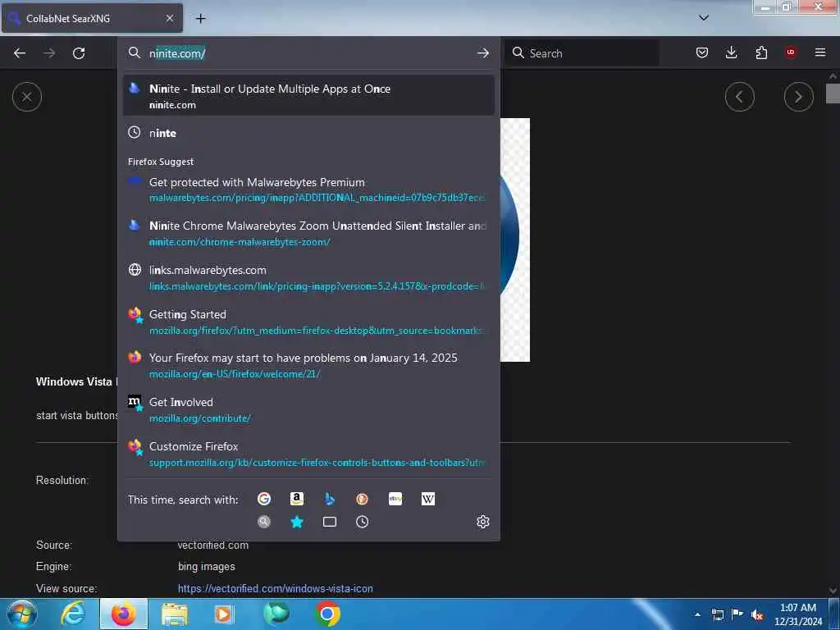The height and width of the screenshot is (630, 840).
Task: Close the image detail view with X
Action: 27,97
